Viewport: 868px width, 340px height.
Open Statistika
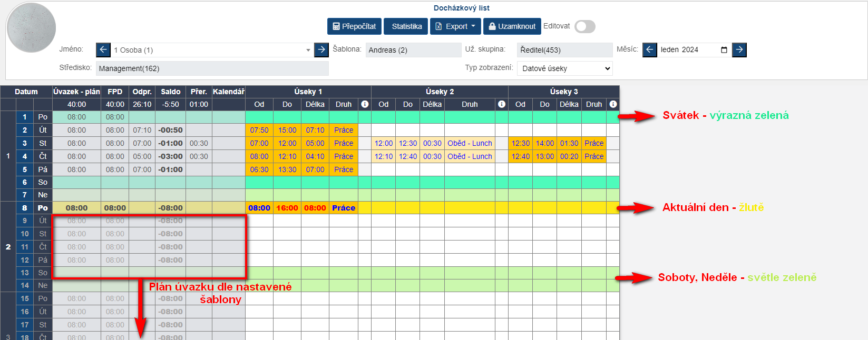tap(406, 26)
